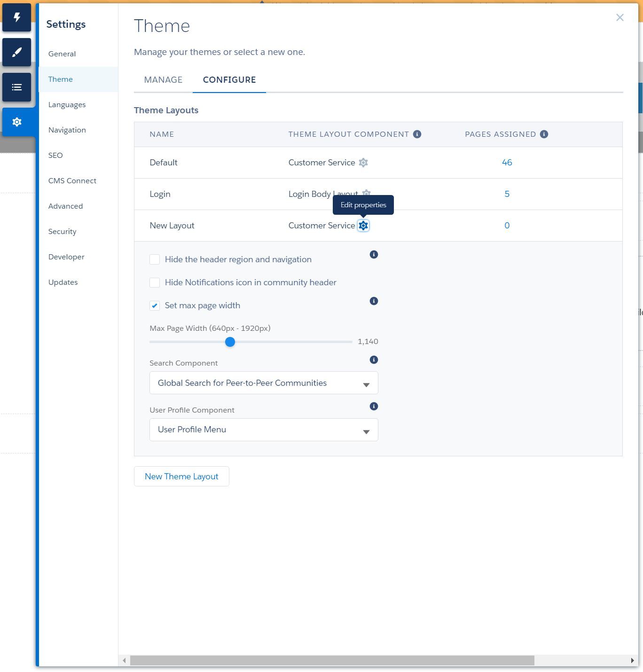Viewport: 643px width, 672px height.
Task: Show info for Search Component field
Action: tap(374, 360)
